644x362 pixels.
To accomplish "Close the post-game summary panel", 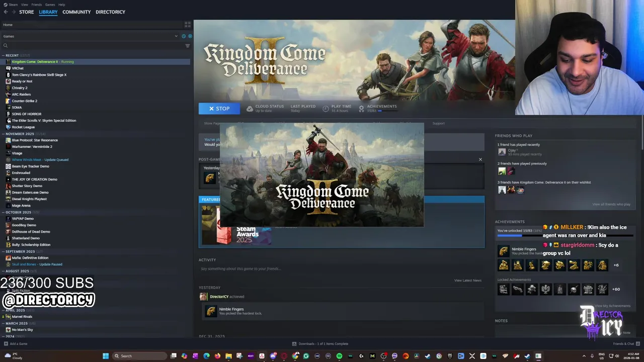I will click(x=480, y=159).
